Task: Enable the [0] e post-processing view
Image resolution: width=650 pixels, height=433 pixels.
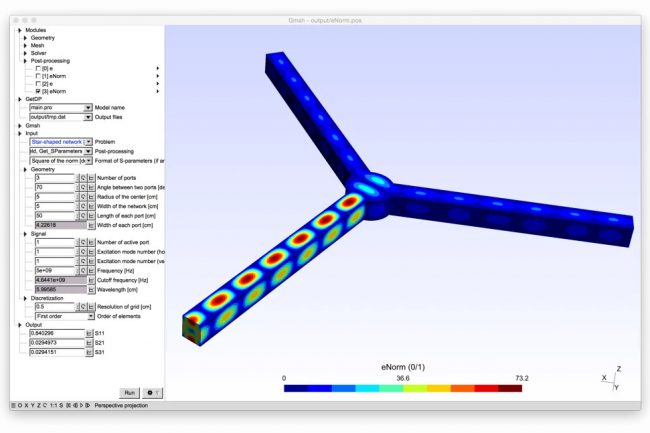Action: tap(38, 68)
